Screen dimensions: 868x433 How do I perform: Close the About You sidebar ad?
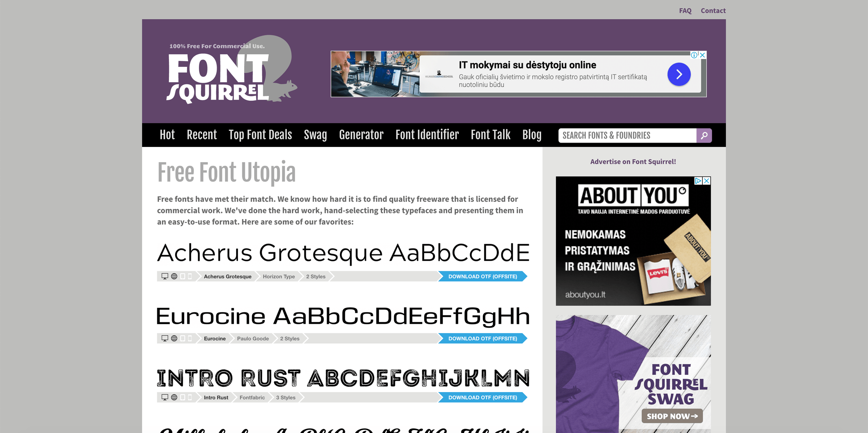[706, 181]
